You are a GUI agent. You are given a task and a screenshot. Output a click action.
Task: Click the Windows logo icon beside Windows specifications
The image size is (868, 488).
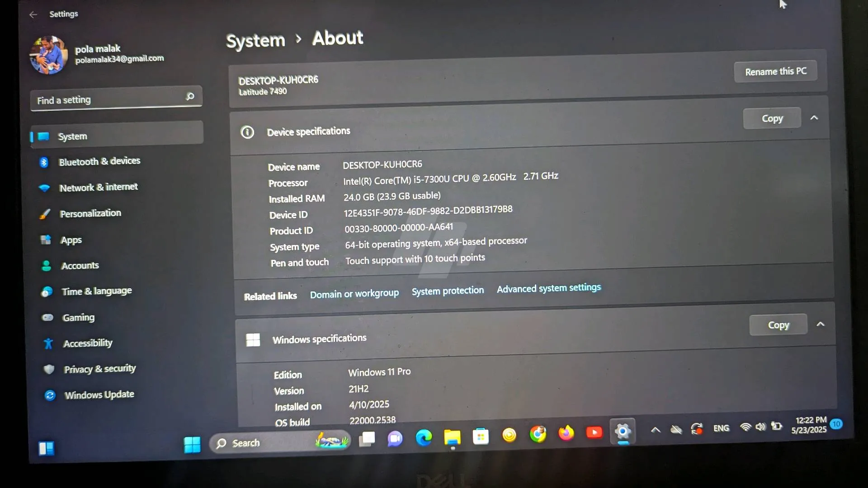click(253, 340)
